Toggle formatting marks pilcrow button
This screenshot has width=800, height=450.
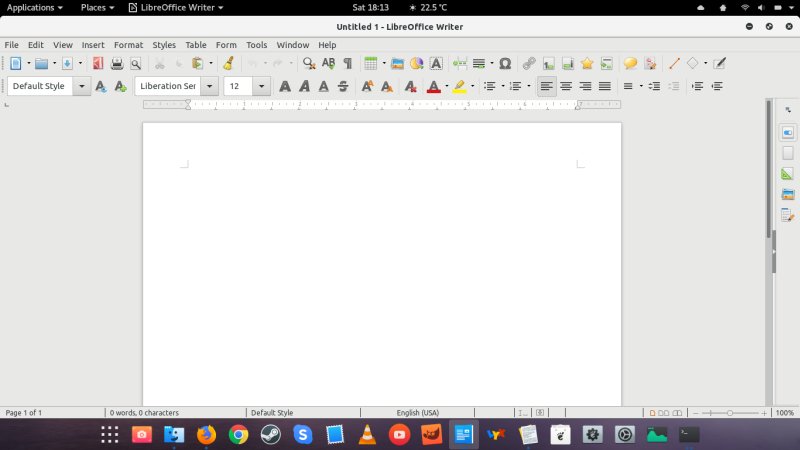pyautogui.click(x=347, y=63)
